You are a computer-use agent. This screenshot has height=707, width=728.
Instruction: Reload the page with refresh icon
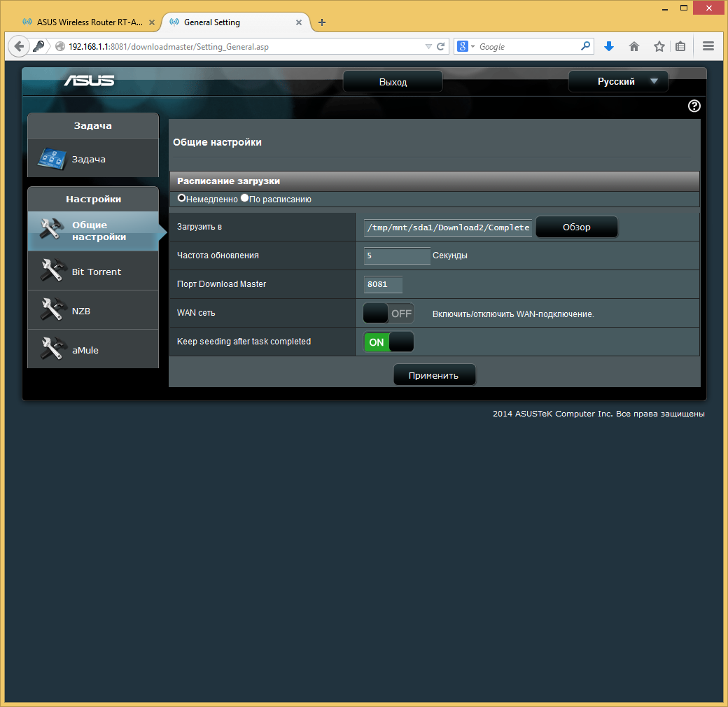441,46
